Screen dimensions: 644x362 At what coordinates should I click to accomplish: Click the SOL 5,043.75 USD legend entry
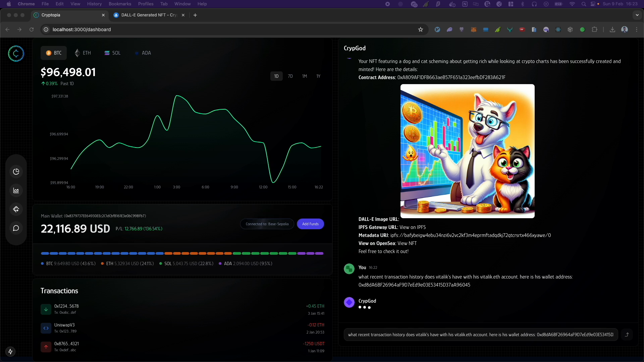click(186, 264)
